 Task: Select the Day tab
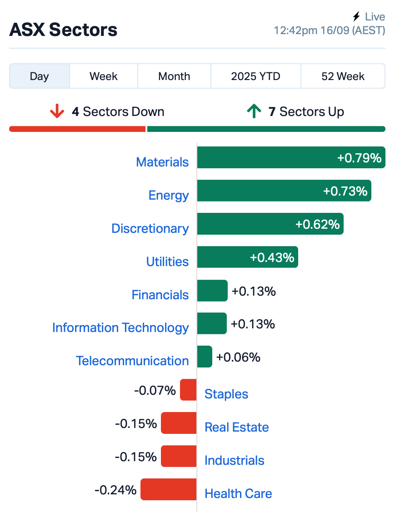point(40,76)
